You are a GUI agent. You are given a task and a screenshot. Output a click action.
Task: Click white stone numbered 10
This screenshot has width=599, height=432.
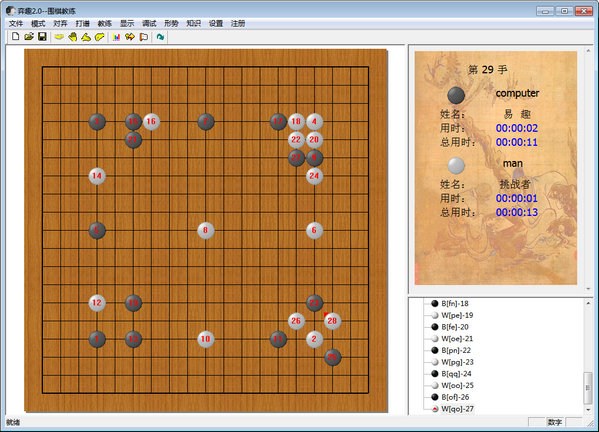[206, 339]
